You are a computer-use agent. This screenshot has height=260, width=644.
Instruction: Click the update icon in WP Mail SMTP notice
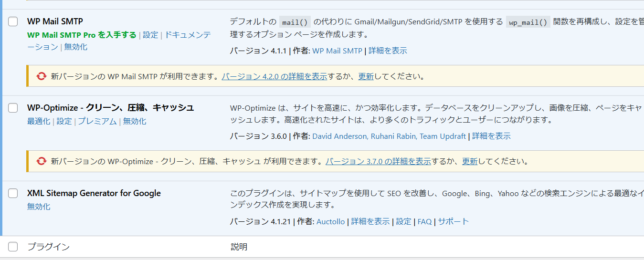(x=42, y=76)
